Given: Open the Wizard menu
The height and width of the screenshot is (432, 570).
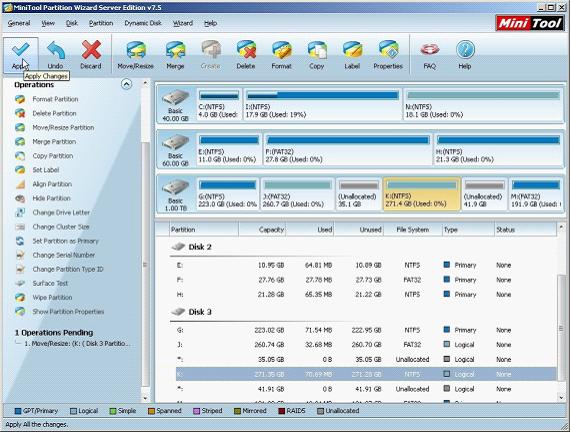Looking at the screenshot, I should point(182,23).
